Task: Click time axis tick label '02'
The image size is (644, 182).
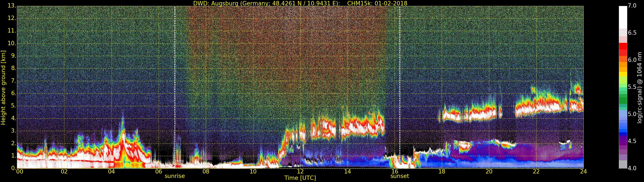Action: point(64,172)
